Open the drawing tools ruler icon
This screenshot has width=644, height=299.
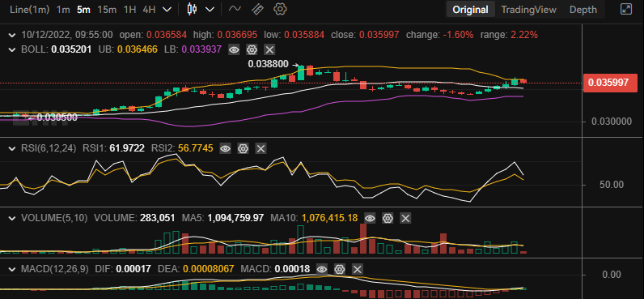click(257, 9)
